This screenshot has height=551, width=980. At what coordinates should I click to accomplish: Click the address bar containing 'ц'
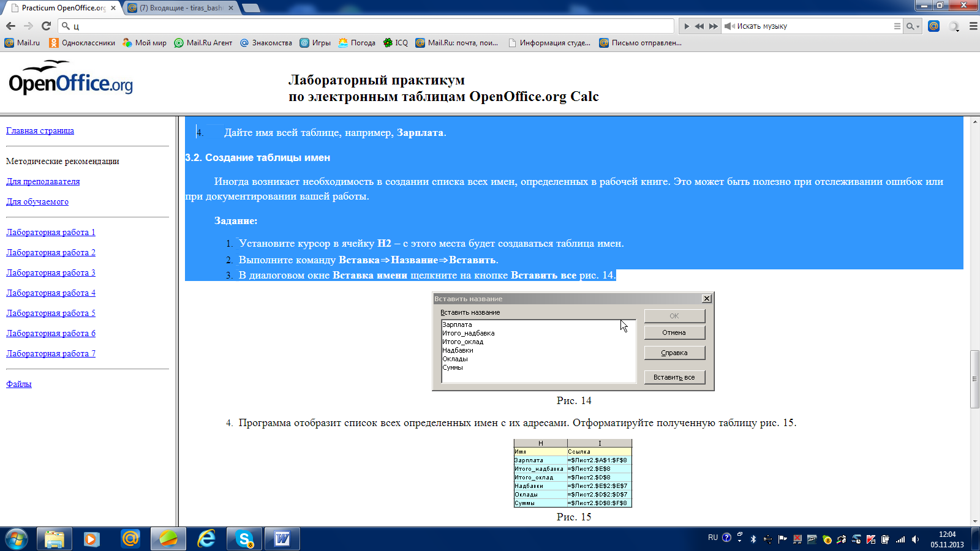pyautogui.click(x=366, y=26)
